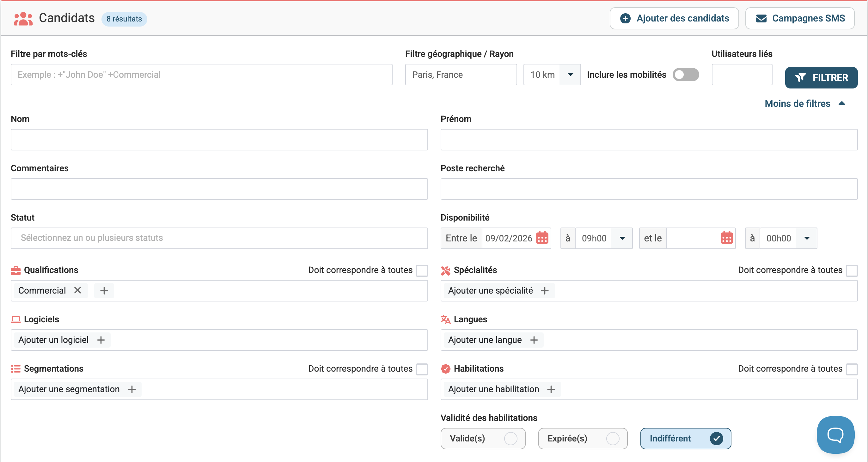Click plus icon to add a software

(x=101, y=340)
